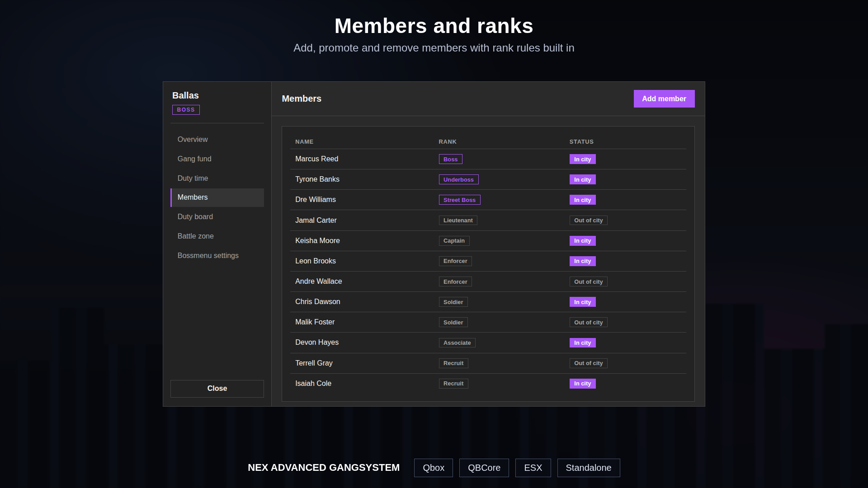
Task: Click the STATUS column header
Action: coord(581,142)
